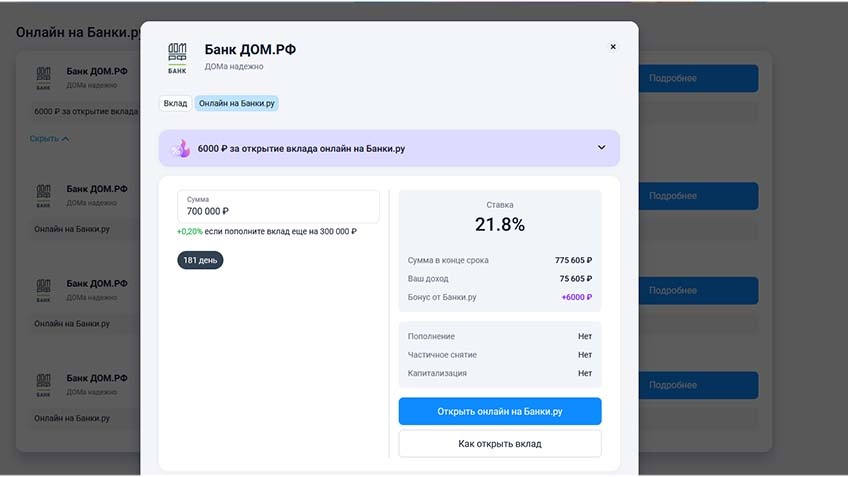
Task: Click the Пополнение Нет value
Action: (x=585, y=336)
